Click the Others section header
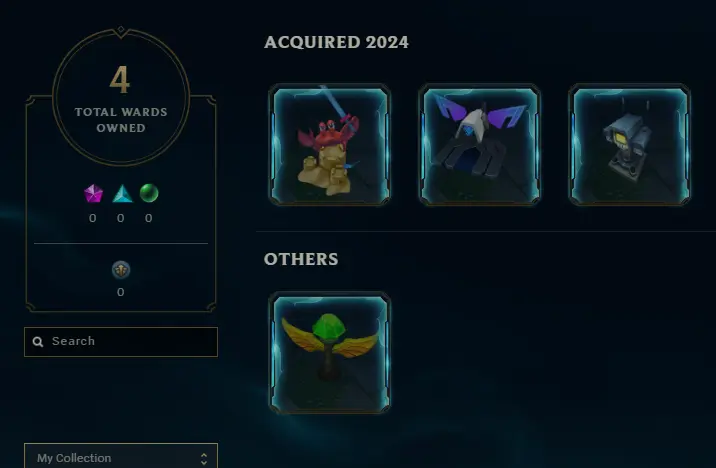The height and width of the screenshot is (468, 716). pos(301,259)
